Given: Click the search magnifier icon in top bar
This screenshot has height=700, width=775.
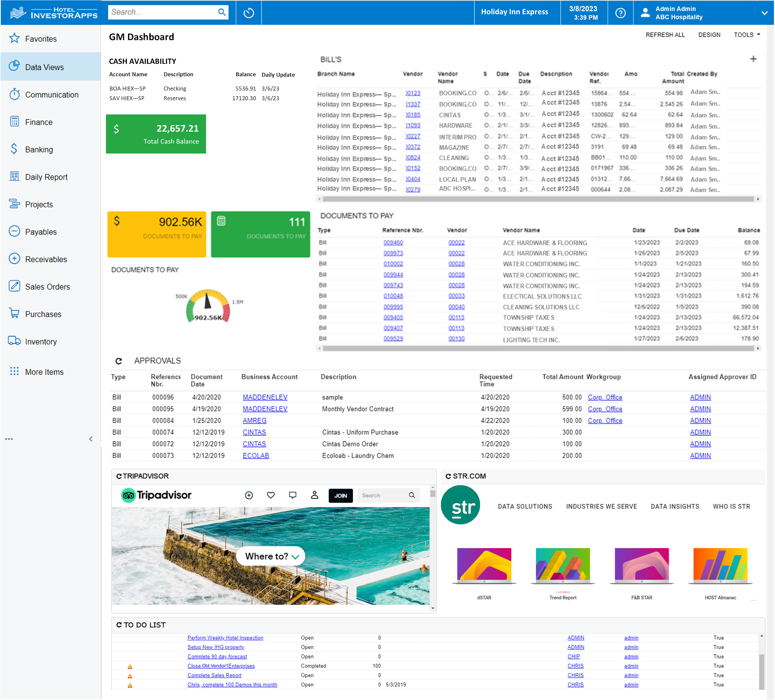Looking at the screenshot, I should click(x=222, y=12).
